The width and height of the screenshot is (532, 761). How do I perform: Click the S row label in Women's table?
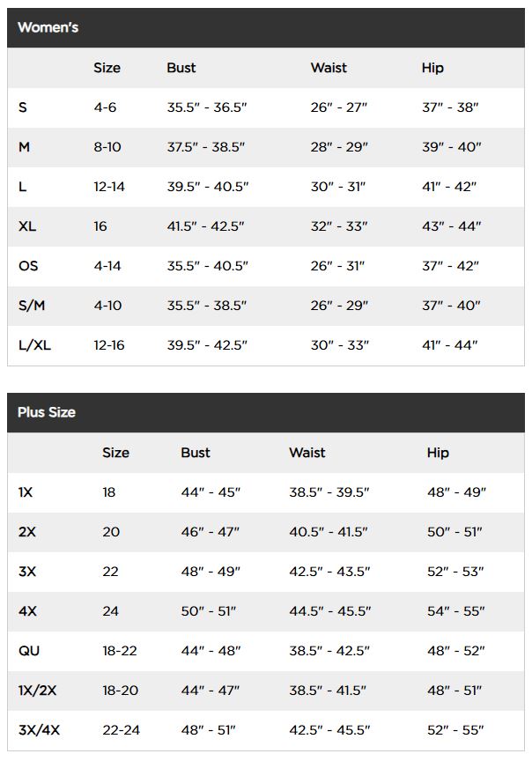(x=23, y=107)
